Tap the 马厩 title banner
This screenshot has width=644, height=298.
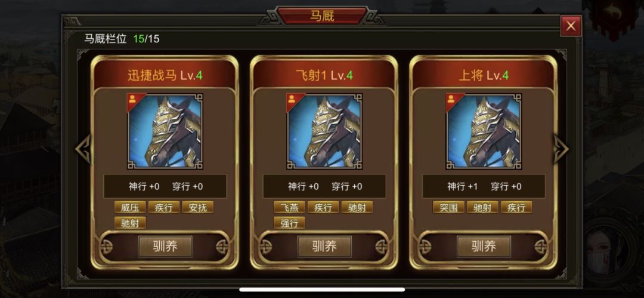[x=321, y=16]
